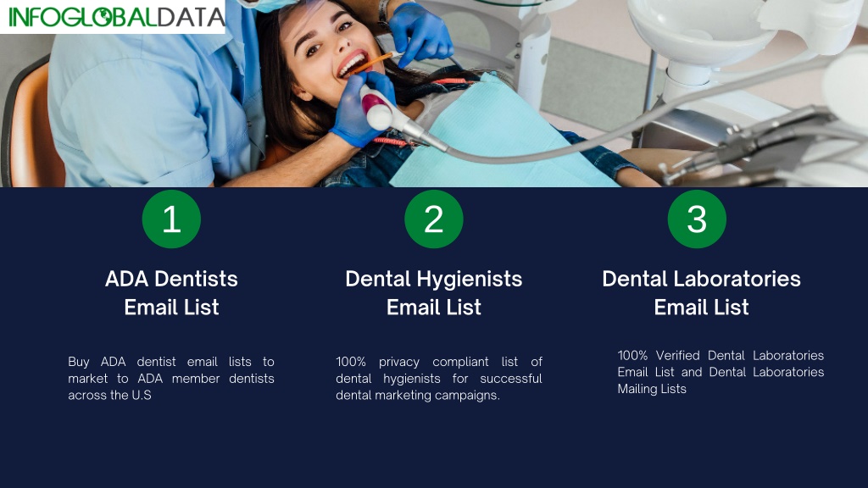Click the Buy ADA dentist email lists description
Viewport: 868px width, 488px height.
[x=171, y=379]
